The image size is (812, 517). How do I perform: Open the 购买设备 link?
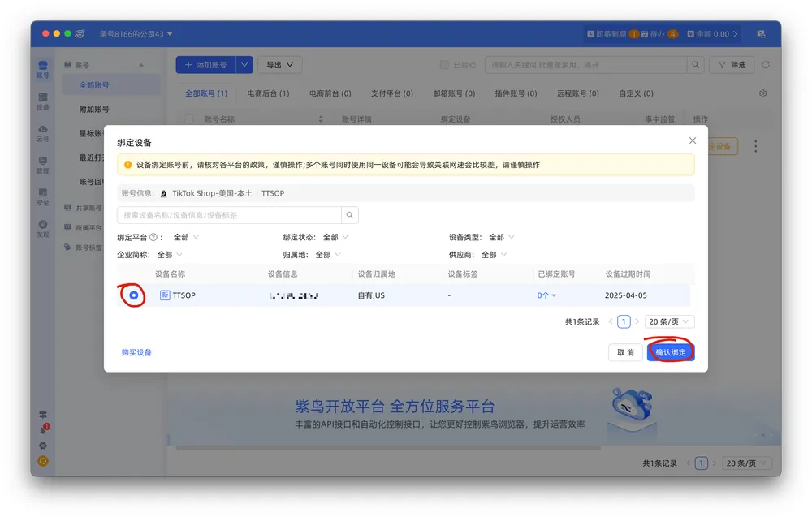point(136,353)
